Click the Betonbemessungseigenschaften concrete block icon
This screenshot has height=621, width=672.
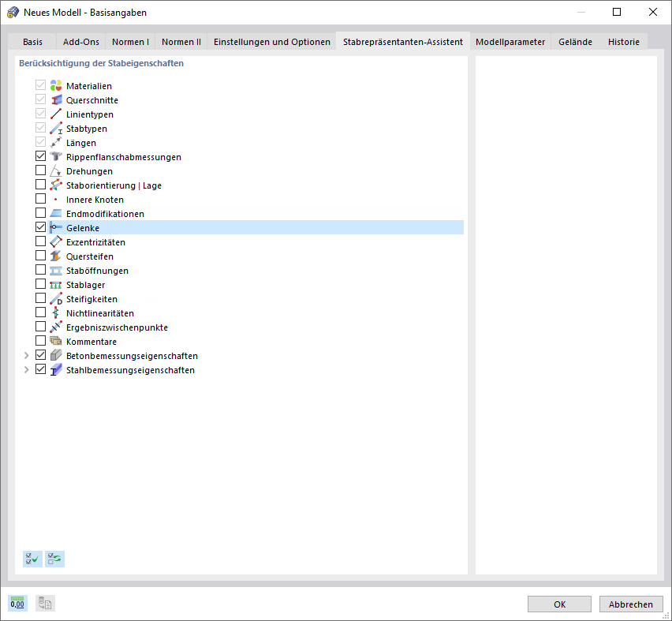tap(56, 355)
